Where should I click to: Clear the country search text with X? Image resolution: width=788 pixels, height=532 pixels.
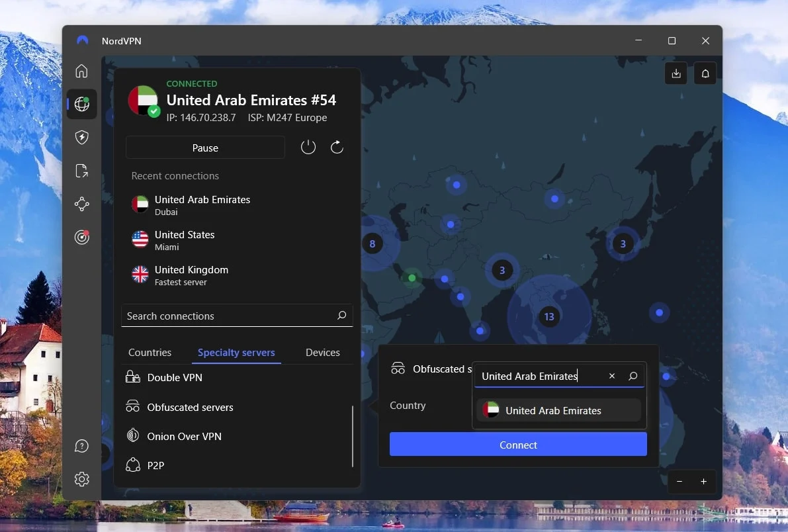point(612,376)
